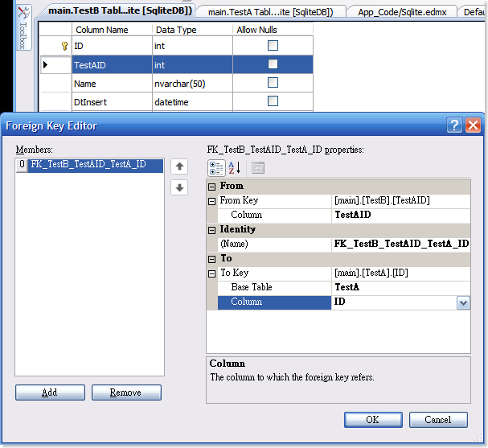Click the datetime data type cell
This screenshot has width=488, height=448.
coord(192,102)
